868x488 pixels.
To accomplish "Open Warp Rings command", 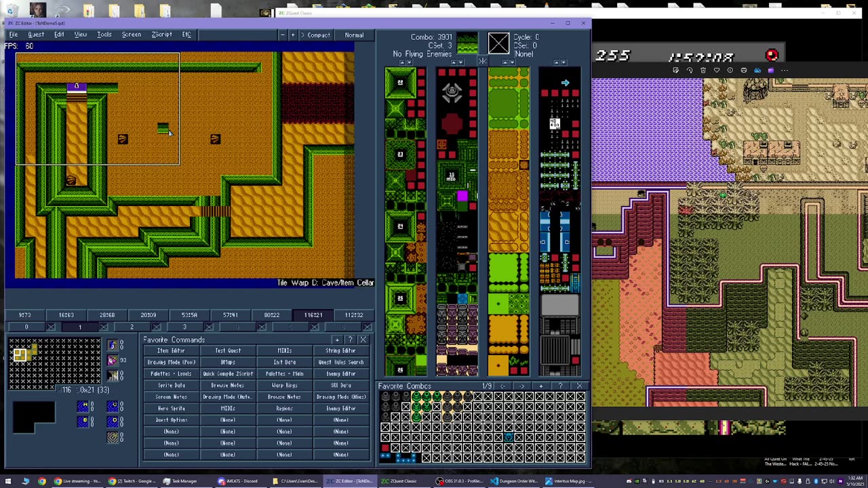I will (284, 385).
